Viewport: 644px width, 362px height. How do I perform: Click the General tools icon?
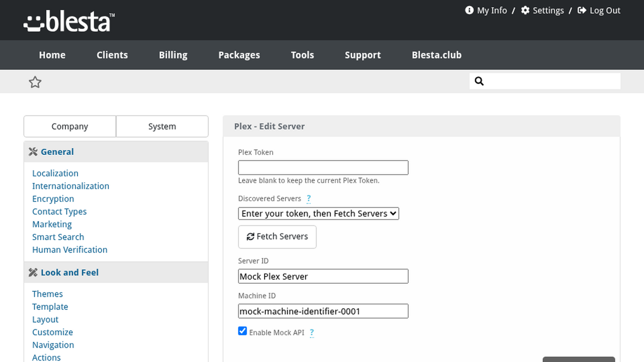tap(33, 152)
